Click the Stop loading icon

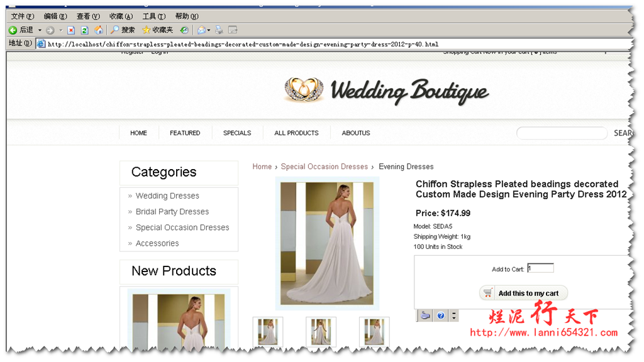71,30
